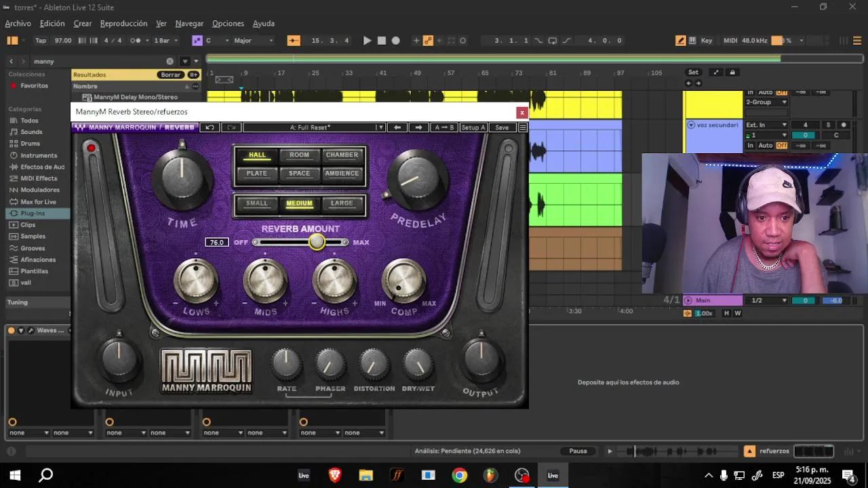Viewport: 868px width, 488px height.
Task: Open the Edición menu
Action: [52, 24]
